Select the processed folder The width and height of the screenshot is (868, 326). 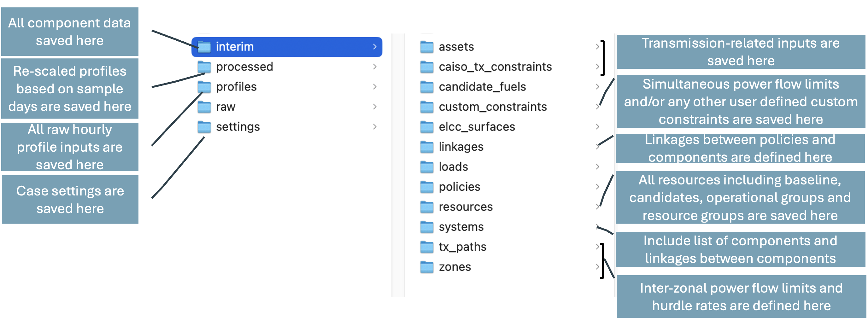tap(245, 67)
